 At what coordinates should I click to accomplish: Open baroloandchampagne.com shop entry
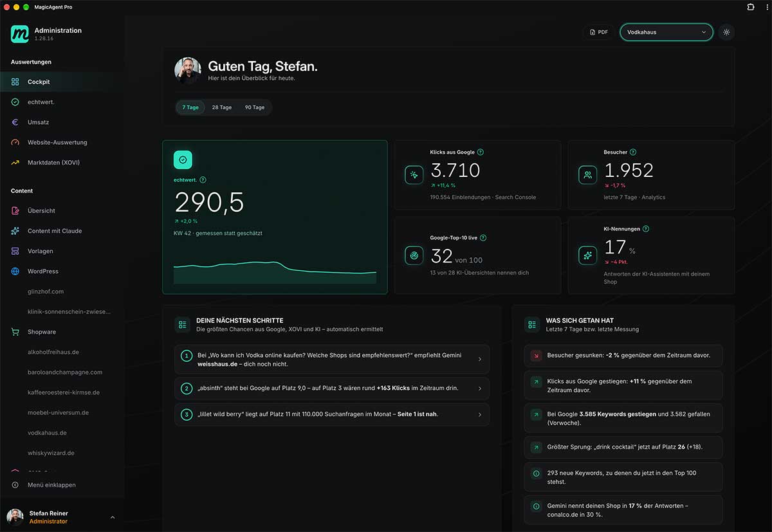tap(65, 372)
